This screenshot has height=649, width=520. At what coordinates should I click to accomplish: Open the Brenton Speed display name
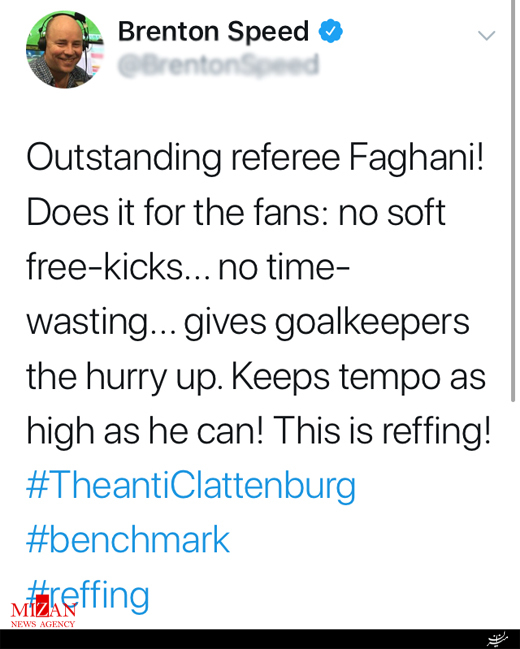214,31
